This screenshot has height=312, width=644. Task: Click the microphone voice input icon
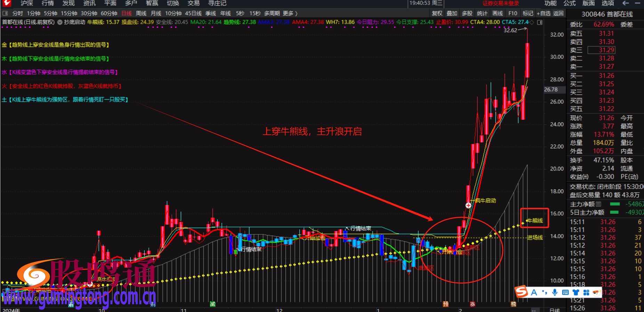[x=555, y=292]
